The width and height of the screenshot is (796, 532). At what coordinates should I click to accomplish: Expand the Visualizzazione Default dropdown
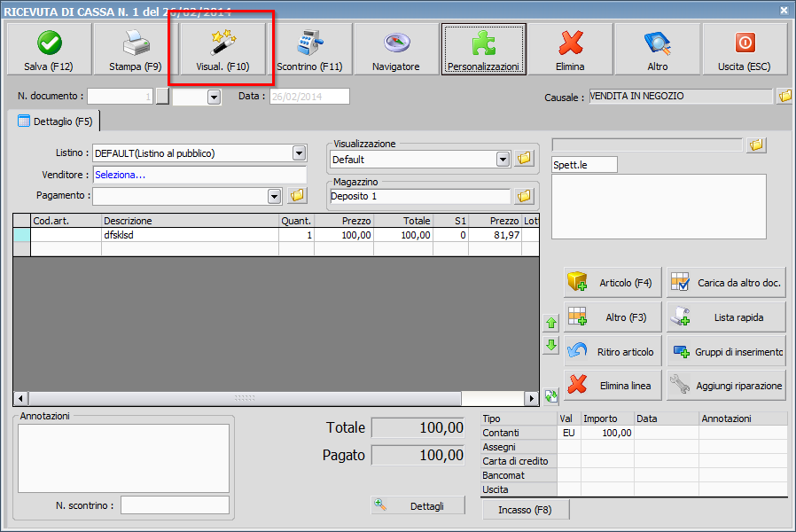(503, 160)
